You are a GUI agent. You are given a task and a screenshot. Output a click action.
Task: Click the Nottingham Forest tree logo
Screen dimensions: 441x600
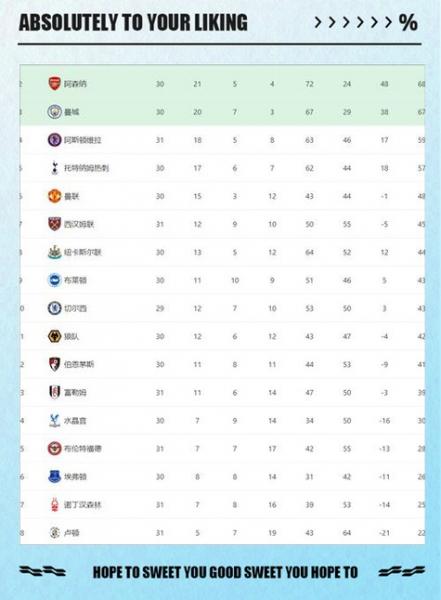[x=54, y=504]
